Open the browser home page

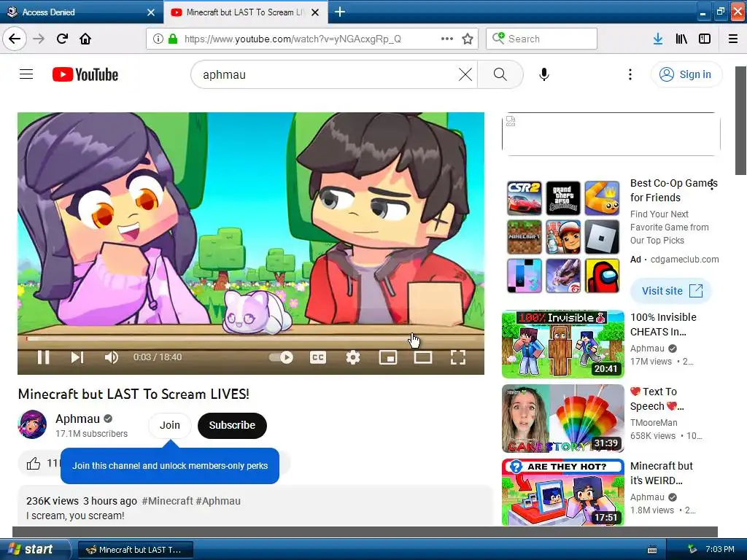pyautogui.click(x=85, y=39)
